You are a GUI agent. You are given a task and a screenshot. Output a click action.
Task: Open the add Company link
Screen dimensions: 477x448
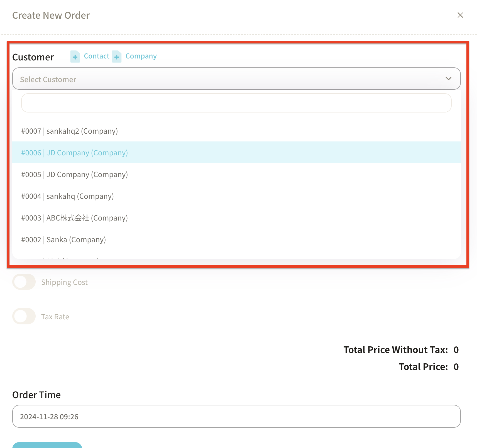(141, 56)
